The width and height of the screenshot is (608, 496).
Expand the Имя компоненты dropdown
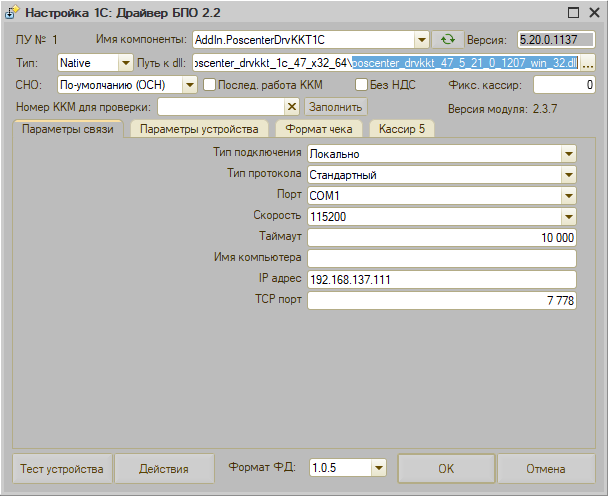(x=423, y=40)
